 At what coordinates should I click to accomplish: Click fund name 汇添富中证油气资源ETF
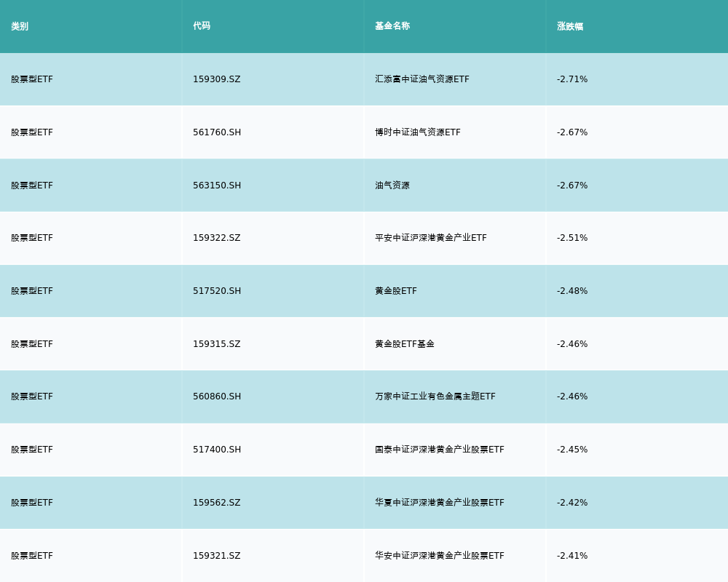422,79
